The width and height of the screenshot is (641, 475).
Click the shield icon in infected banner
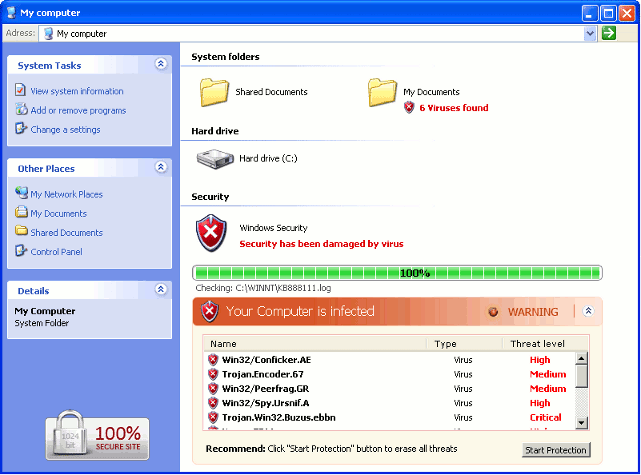point(210,311)
